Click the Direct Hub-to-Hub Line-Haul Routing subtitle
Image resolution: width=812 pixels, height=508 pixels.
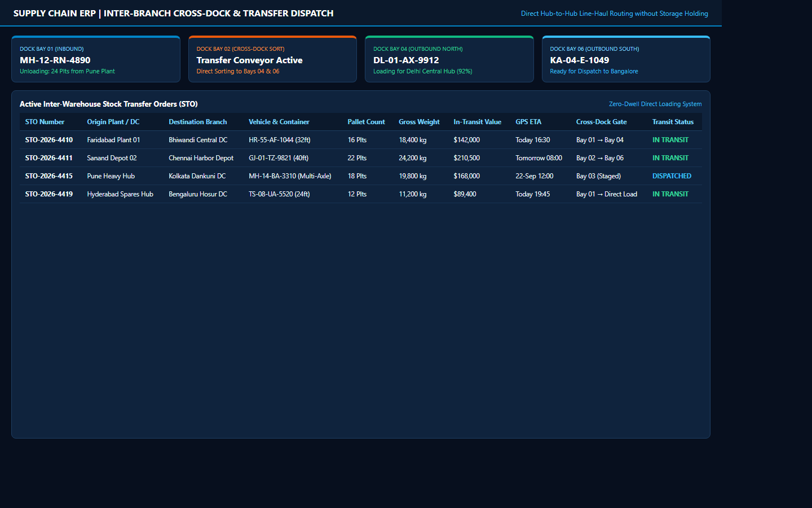point(614,14)
